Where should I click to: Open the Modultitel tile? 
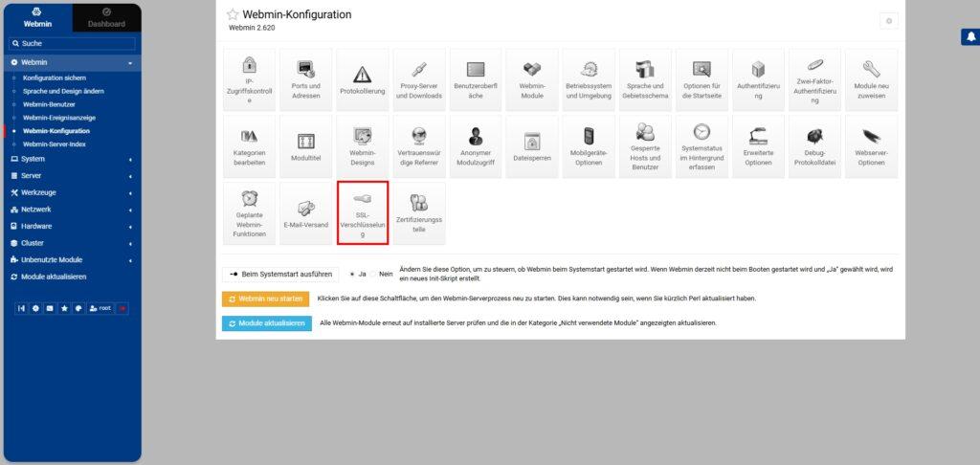[x=305, y=146]
